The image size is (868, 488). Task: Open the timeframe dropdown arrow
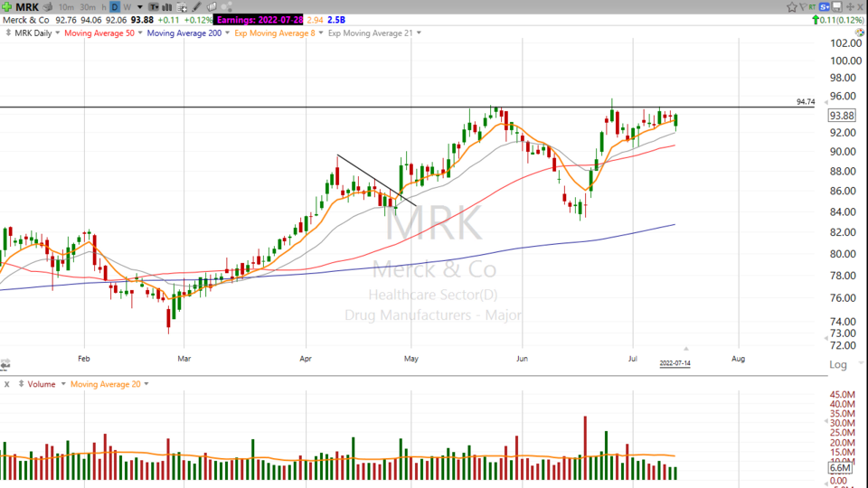(139, 7)
